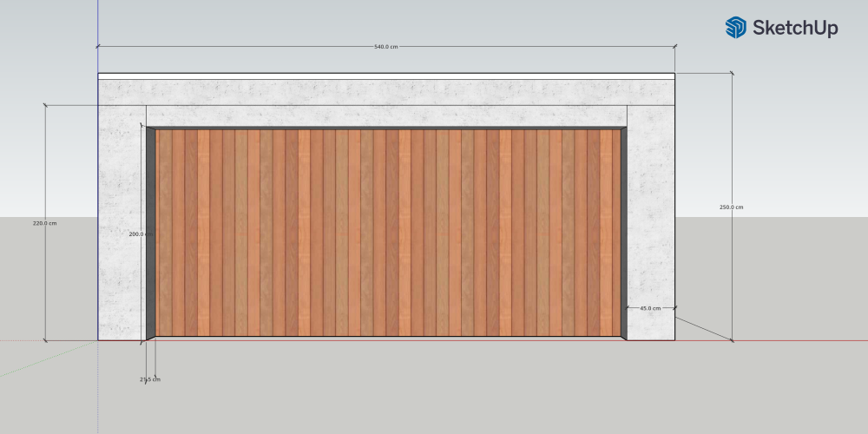Image resolution: width=868 pixels, height=434 pixels.
Task: Select the 200.0 cm door height label
Action: click(x=141, y=234)
